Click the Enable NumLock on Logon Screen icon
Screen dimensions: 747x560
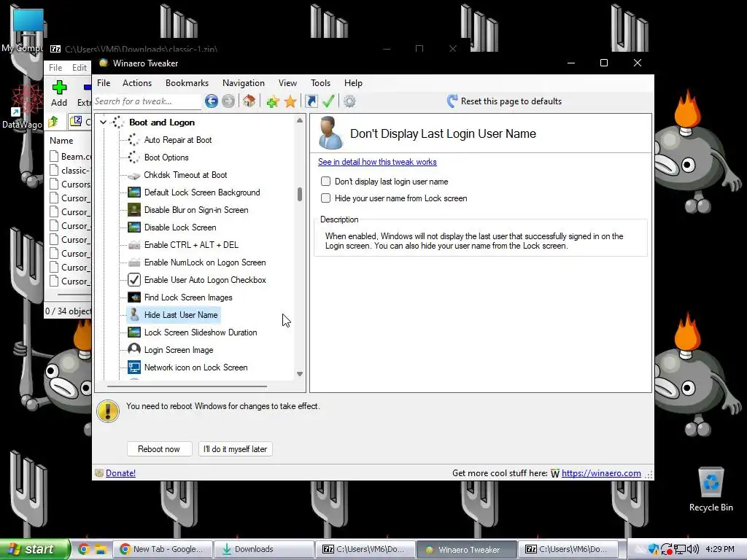point(134,262)
